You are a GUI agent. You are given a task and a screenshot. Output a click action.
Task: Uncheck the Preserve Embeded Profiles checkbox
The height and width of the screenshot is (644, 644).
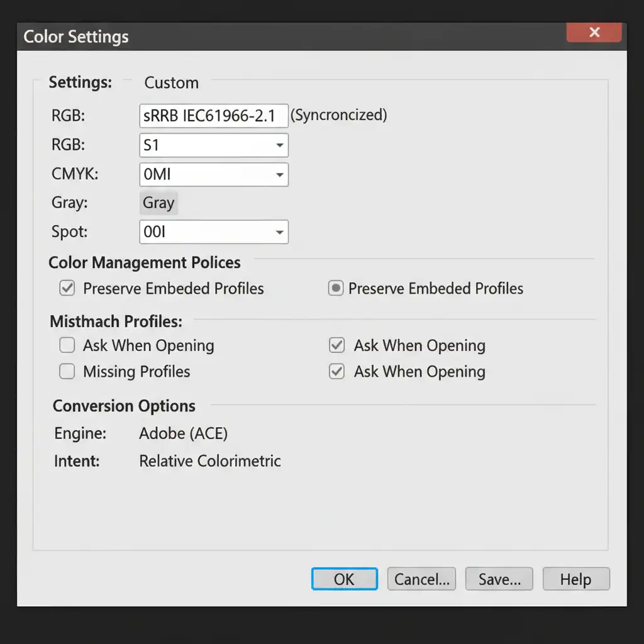point(67,289)
